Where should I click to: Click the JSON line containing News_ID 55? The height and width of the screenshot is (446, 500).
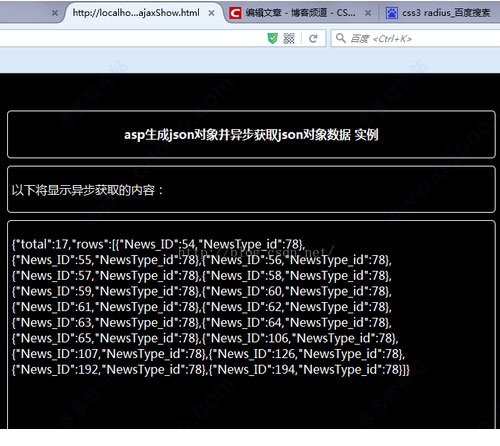pyautogui.click(x=201, y=260)
